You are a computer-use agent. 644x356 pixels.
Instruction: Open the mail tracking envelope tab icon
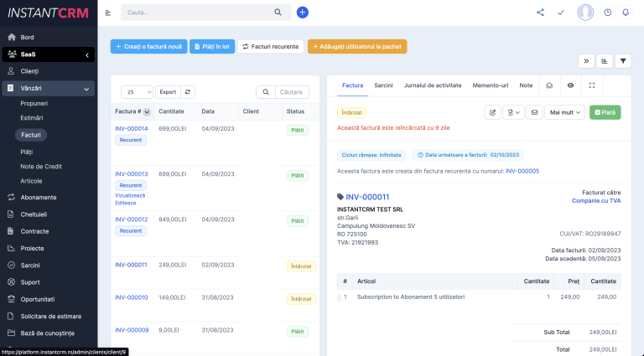pyautogui.click(x=549, y=85)
